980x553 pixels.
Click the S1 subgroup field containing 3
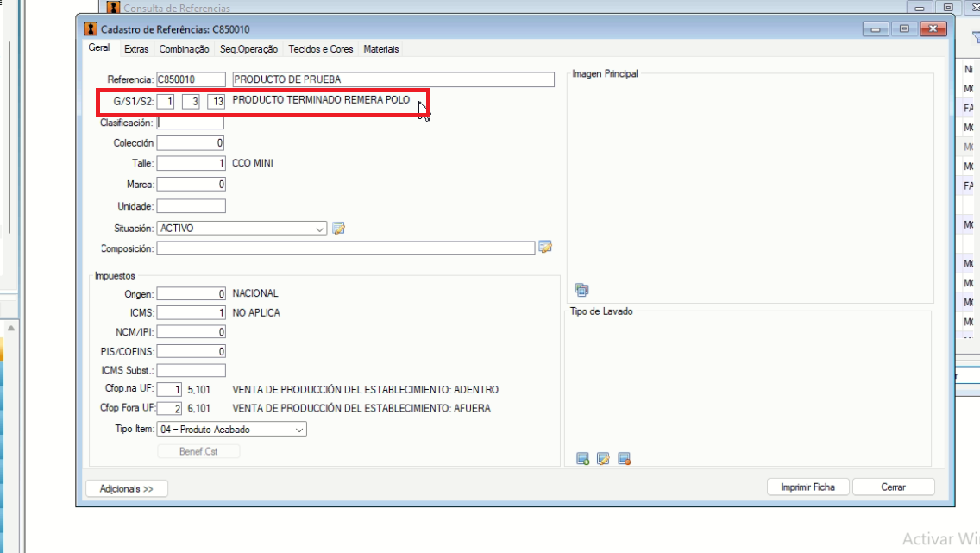click(x=191, y=101)
